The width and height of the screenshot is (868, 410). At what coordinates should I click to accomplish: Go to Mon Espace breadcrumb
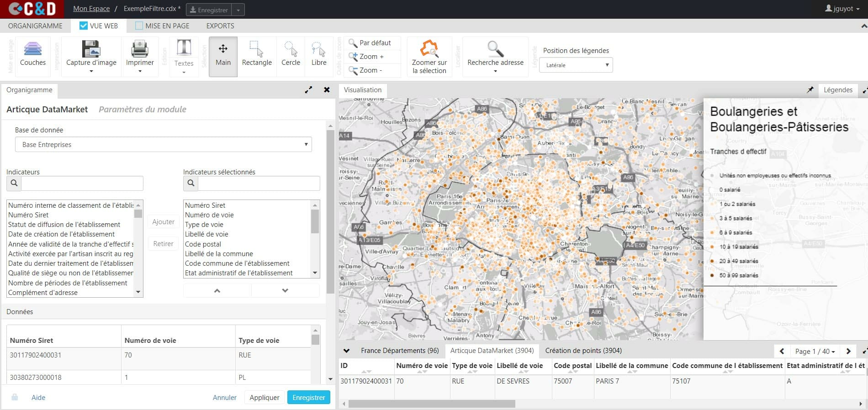91,9
